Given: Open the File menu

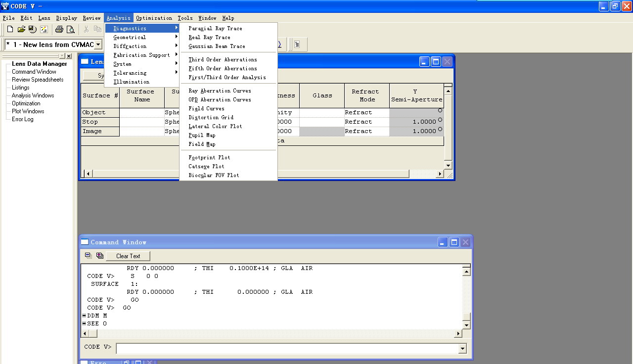Looking at the screenshot, I should click(x=8, y=18).
